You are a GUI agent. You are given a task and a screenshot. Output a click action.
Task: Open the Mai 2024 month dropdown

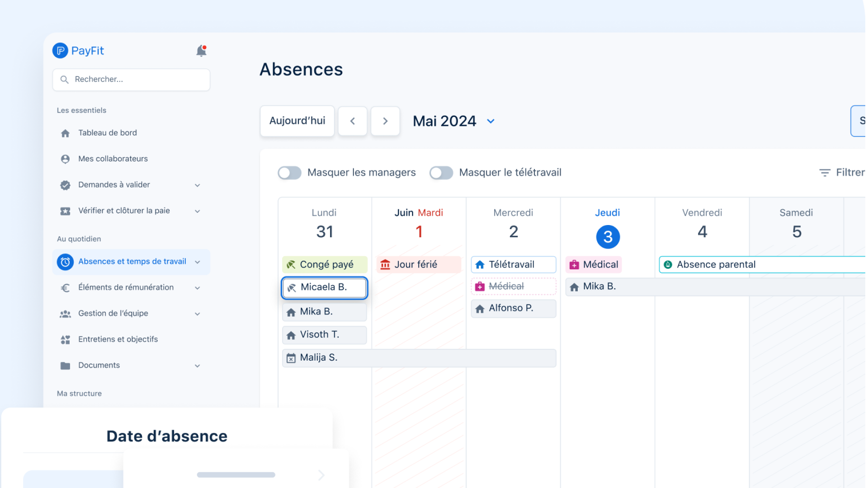pos(491,121)
